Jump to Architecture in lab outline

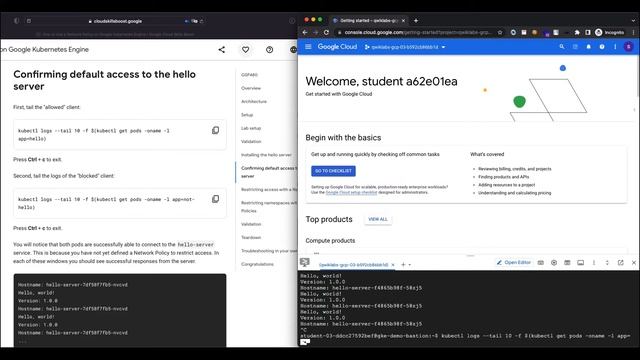254,101
